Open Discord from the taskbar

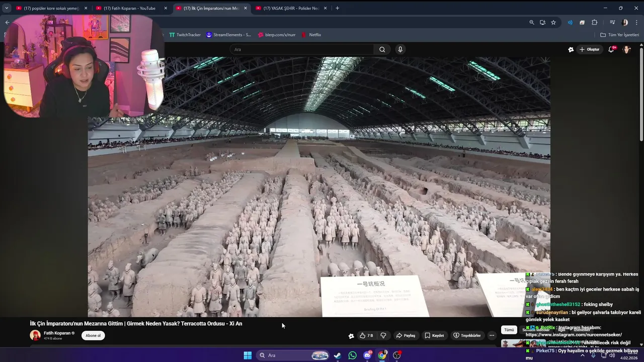click(367, 355)
